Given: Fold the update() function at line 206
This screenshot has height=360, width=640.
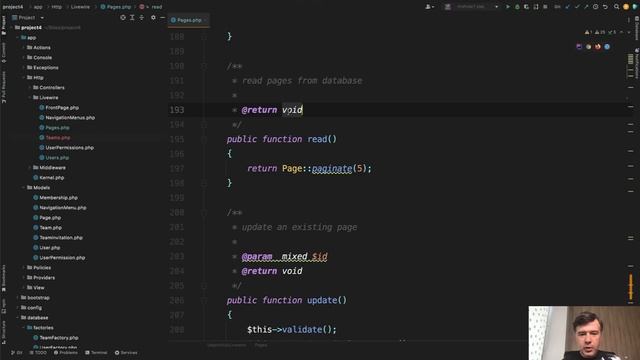Looking at the screenshot, I should (x=204, y=300).
